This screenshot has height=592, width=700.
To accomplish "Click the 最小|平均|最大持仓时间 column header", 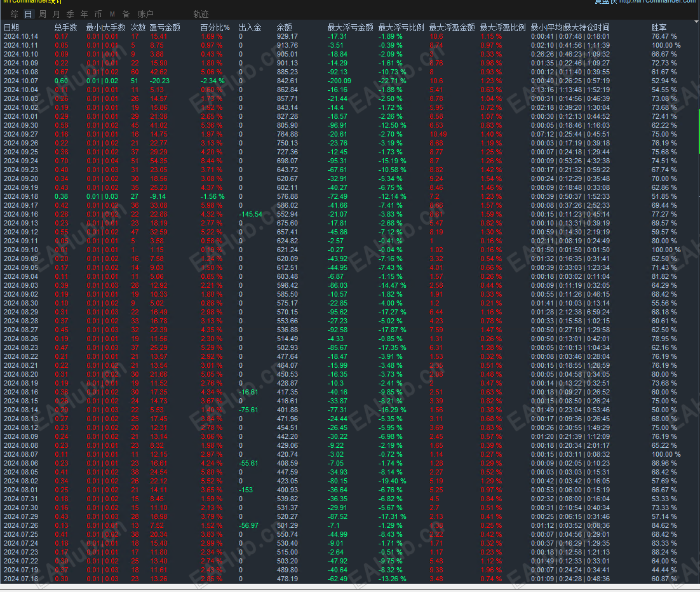I will click(570, 28).
